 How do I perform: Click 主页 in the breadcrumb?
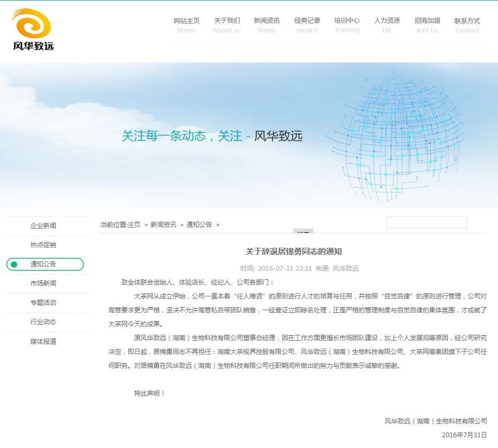pyautogui.click(x=134, y=225)
